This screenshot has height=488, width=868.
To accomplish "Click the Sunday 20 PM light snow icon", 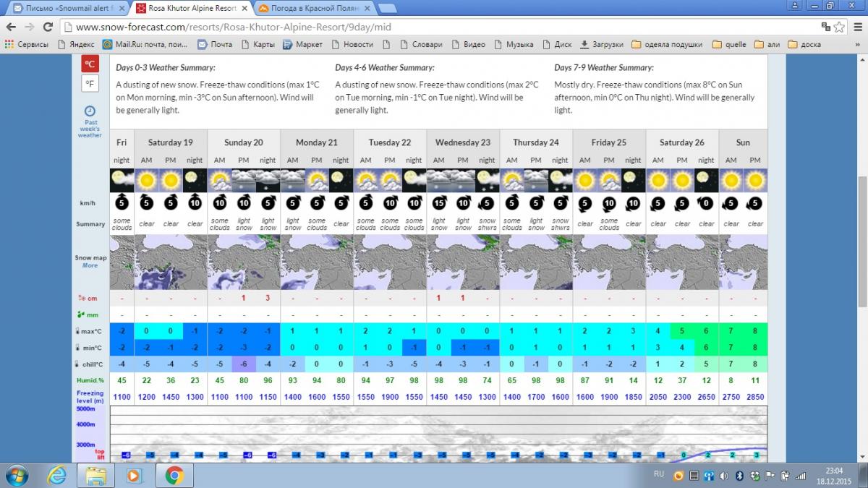I will pos(244,180).
